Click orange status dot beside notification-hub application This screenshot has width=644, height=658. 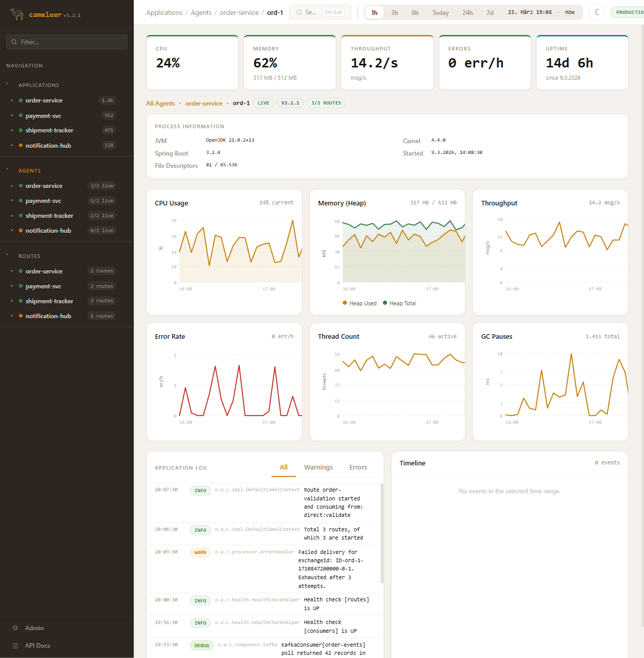[x=21, y=146]
